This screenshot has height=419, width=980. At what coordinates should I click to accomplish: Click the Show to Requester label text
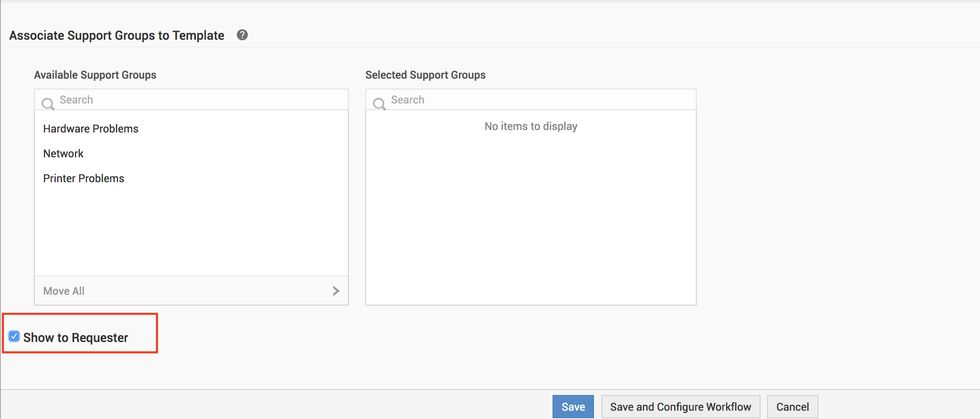click(x=76, y=337)
